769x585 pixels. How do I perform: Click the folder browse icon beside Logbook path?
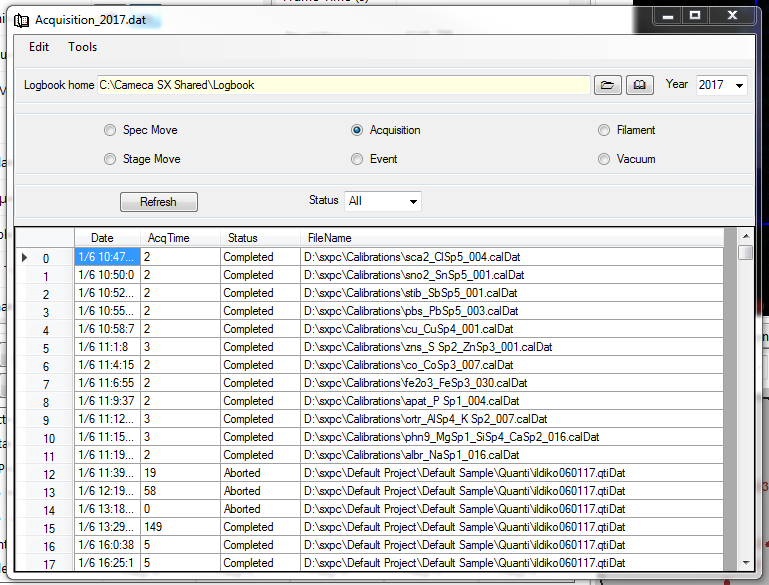607,86
